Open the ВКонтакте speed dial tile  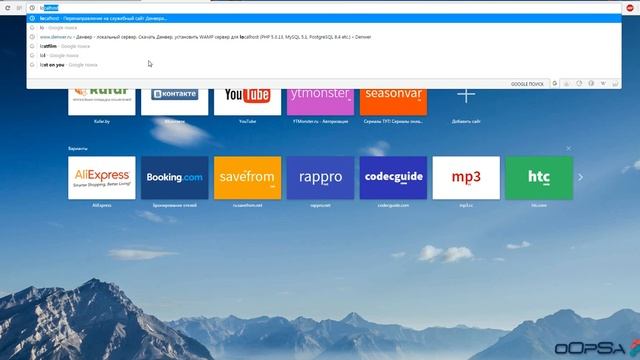click(174, 102)
